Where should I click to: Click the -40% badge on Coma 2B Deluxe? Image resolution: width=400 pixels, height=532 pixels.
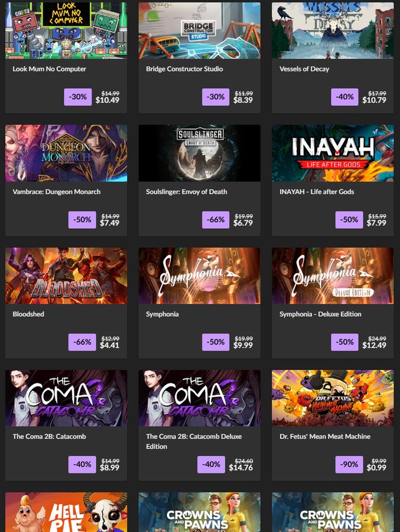[211, 465]
